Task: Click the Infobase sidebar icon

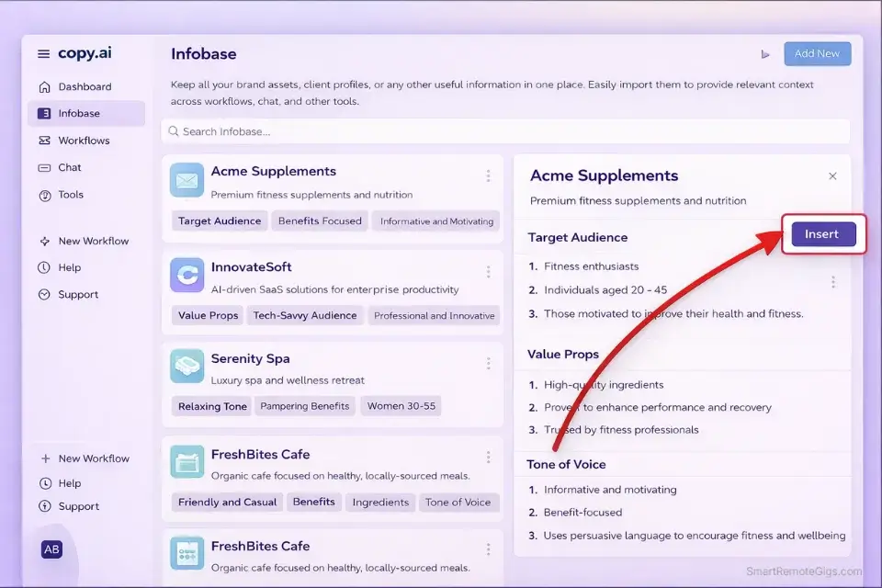Action: [45, 113]
